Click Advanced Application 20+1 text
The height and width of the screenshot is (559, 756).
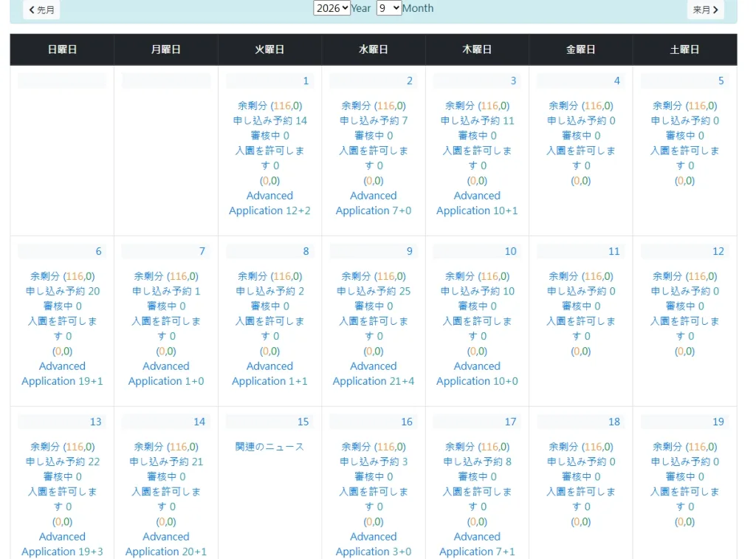[166, 544]
